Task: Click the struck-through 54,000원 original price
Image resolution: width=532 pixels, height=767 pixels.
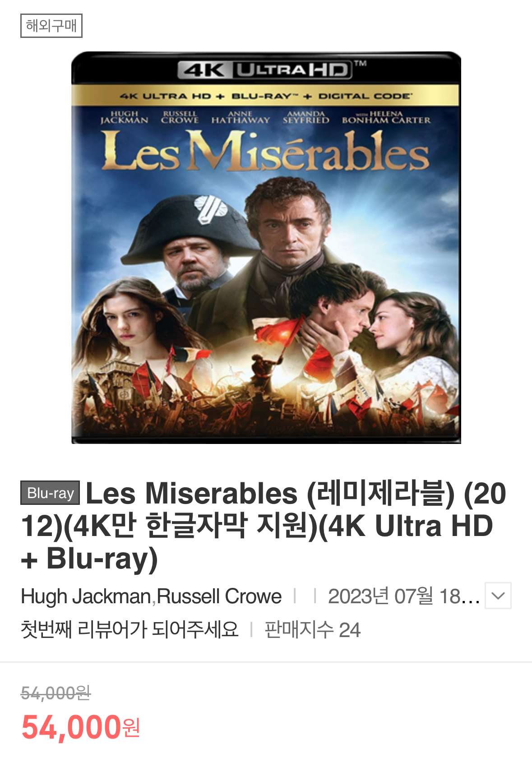Action: click(x=56, y=693)
